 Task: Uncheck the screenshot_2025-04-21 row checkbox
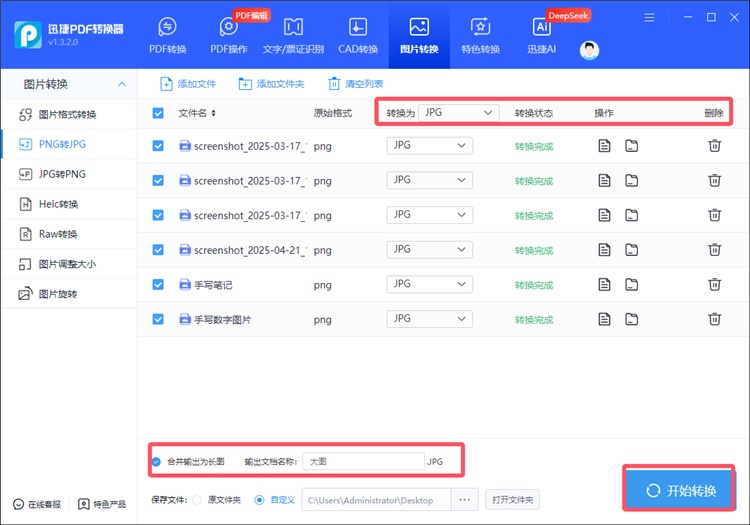pyautogui.click(x=158, y=250)
